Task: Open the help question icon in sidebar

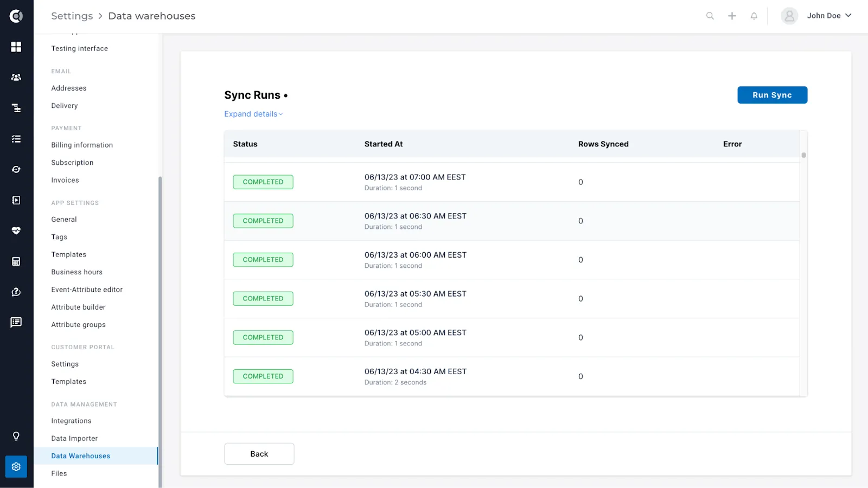Action: tap(16, 292)
